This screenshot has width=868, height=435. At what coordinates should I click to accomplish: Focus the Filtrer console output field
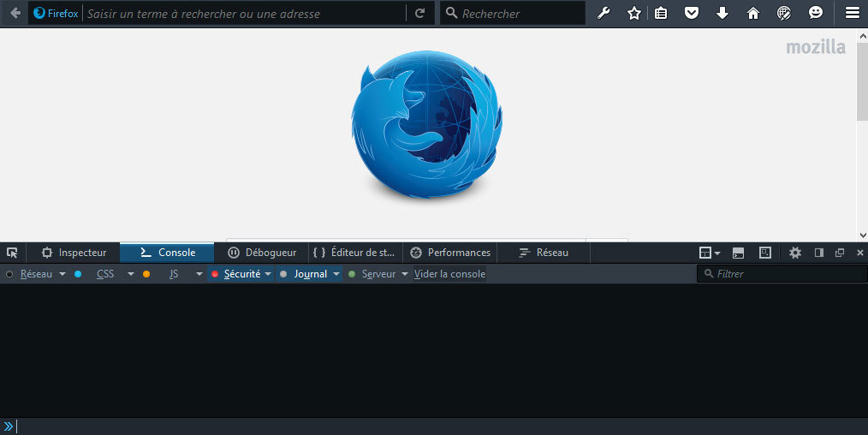782,274
